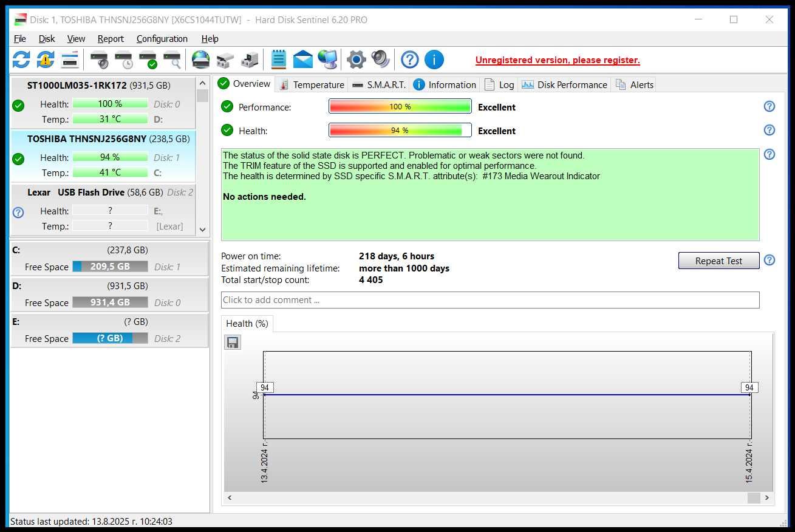The width and height of the screenshot is (795, 532).
Task: Select the ST1000LM035-1RK172 disk entry
Action: point(103,102)
